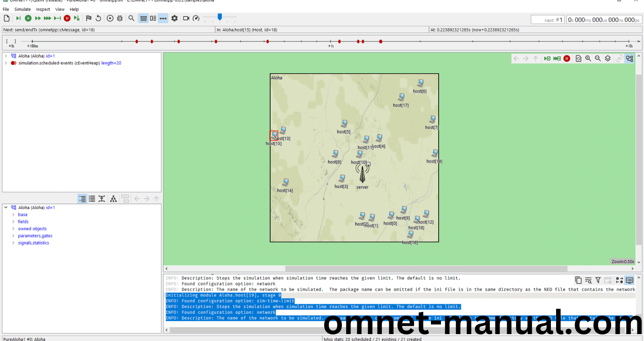The height and width of the screenshot is (341, 644).
Task: Expand the 'signals,statistics' node
Action: pos(13,243)
